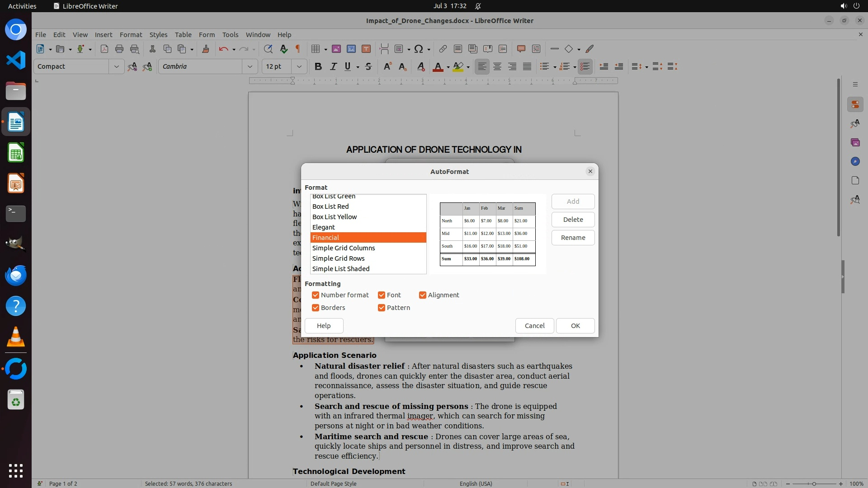Click the Insert Special Character omega icon

419,49
